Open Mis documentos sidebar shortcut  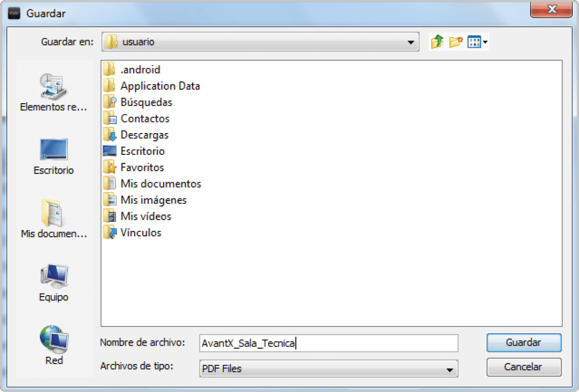[x=54, y=219]
